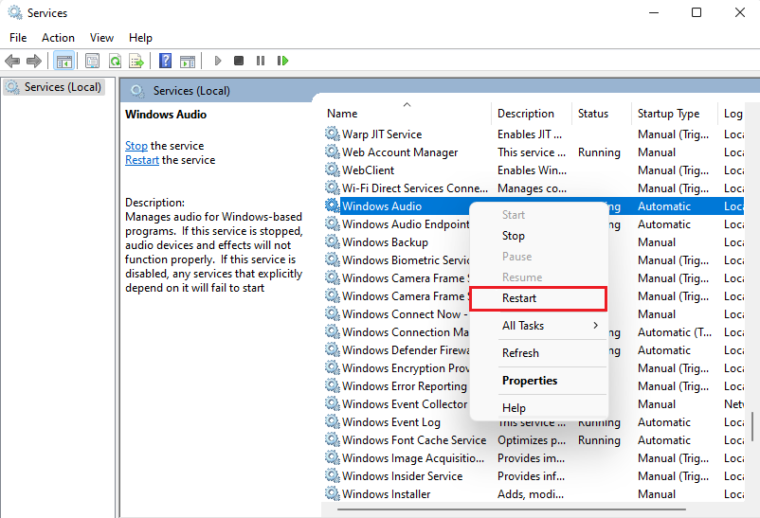The height and width of the screenshot is (518, 760).
Task: Click the Services app gear icon in title bar
Action: point(15,13)
